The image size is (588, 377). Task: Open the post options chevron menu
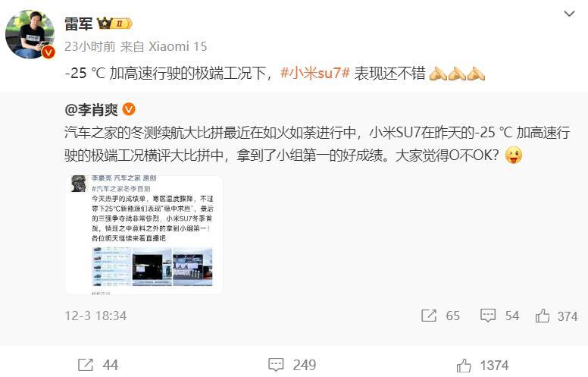point(569,14)
